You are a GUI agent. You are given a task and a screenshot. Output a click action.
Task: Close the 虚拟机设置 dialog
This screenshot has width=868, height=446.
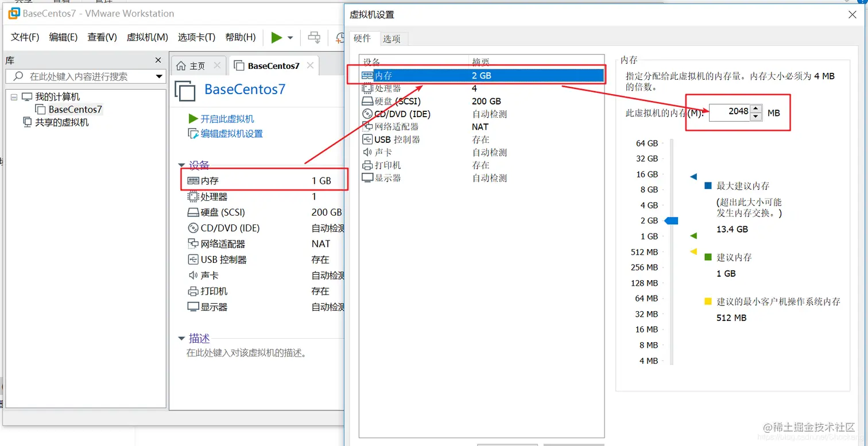[x=852, y=15]
